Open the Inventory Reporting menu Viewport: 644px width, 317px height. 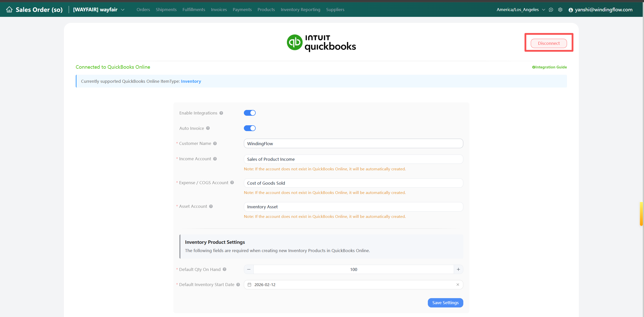pos(300,10)
